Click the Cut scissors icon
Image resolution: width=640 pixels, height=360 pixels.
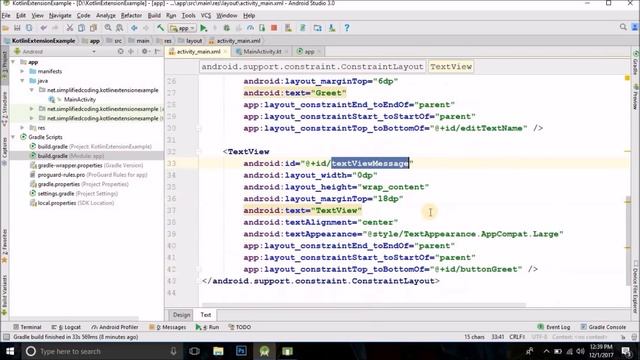point(70,28)
